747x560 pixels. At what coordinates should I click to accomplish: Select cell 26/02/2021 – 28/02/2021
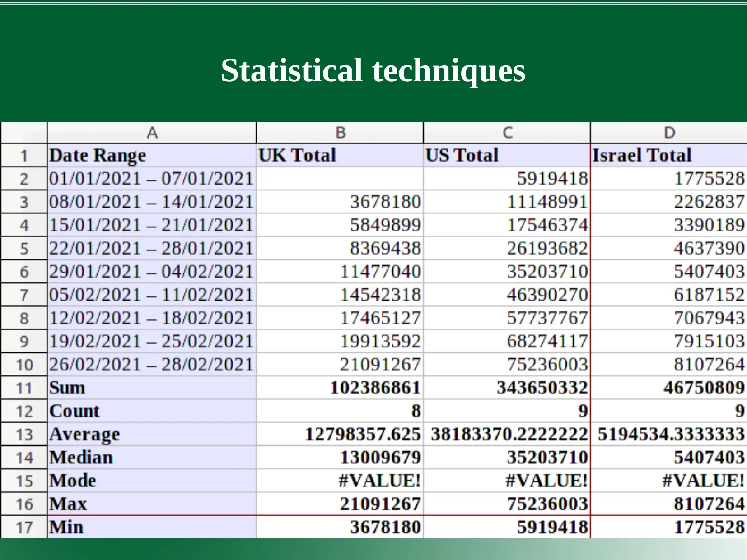[x=152, y=365]
